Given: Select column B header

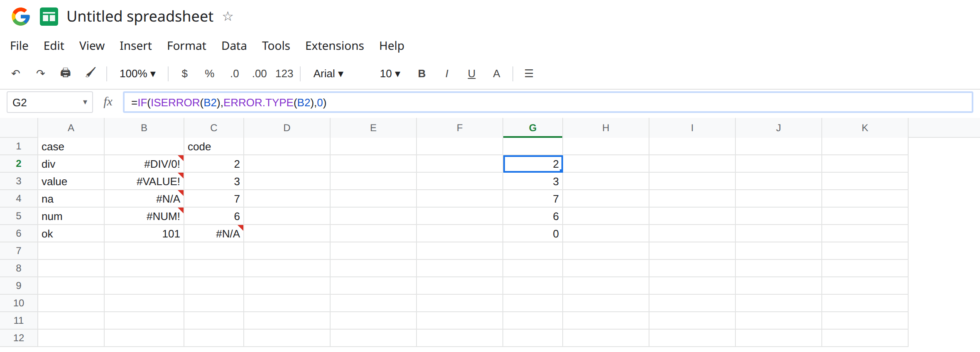Looking at the screenshot, I should point(144,128).
